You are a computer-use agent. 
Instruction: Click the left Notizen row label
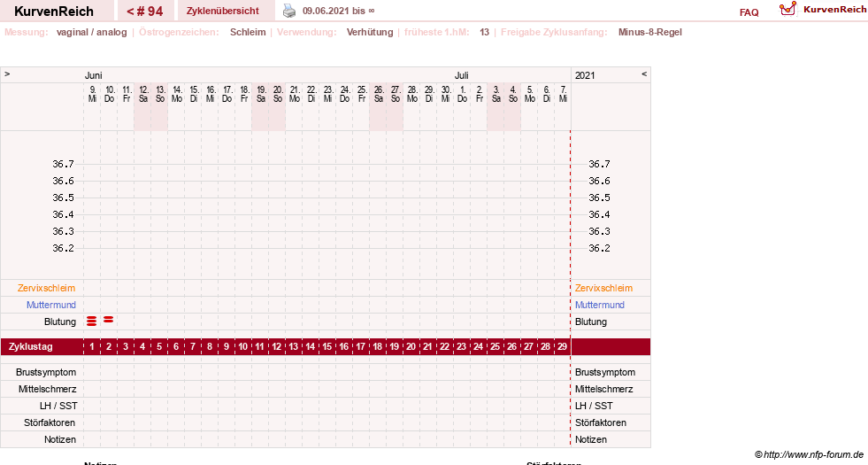(x=60, y=439)
